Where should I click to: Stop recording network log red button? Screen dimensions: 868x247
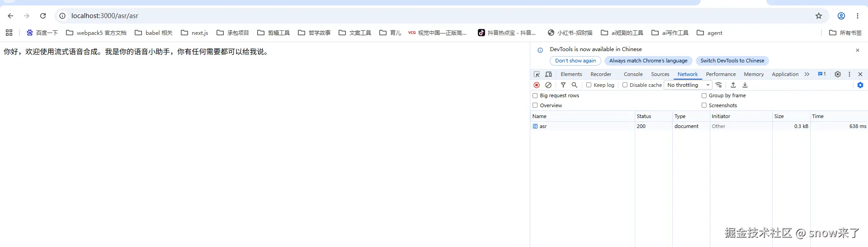tap(537, 85)
